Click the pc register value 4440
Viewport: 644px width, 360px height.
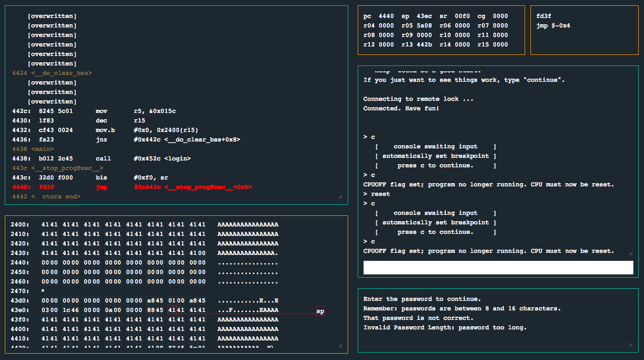coord(386,16)
